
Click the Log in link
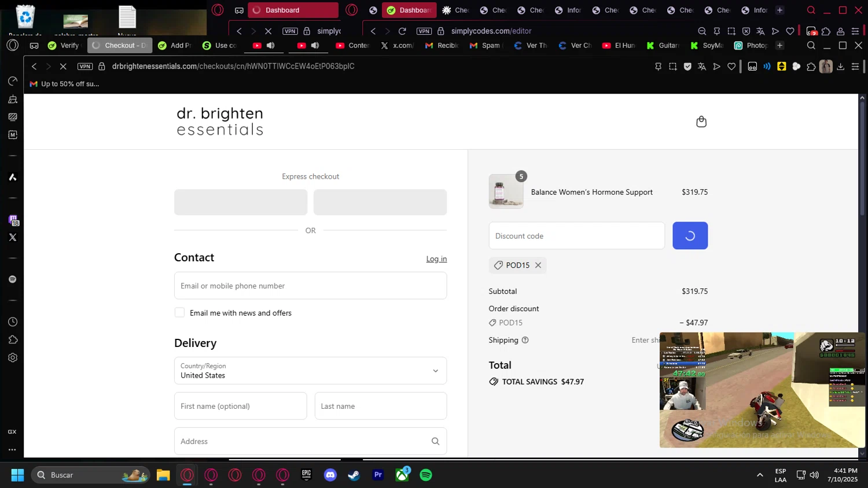[x=436, y=258]
